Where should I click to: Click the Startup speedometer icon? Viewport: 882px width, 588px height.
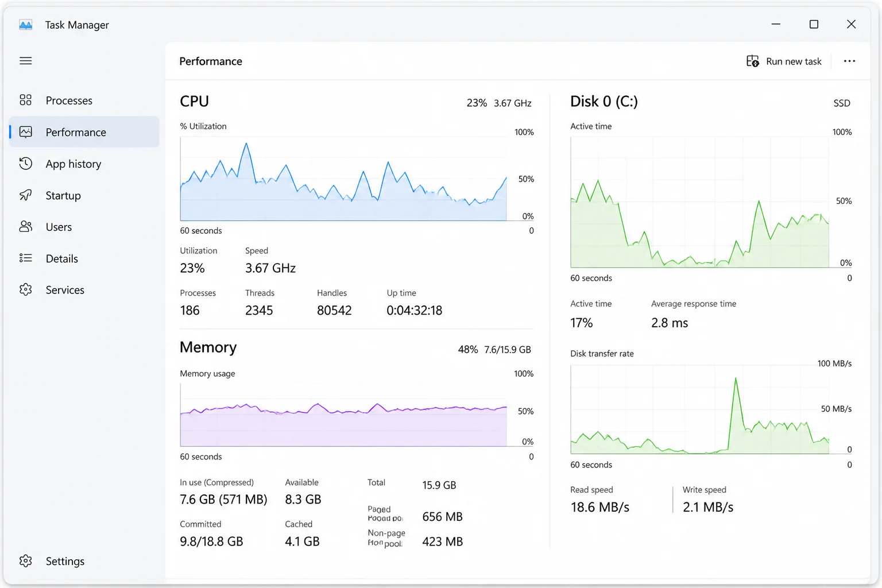click(x=26, y=195)
